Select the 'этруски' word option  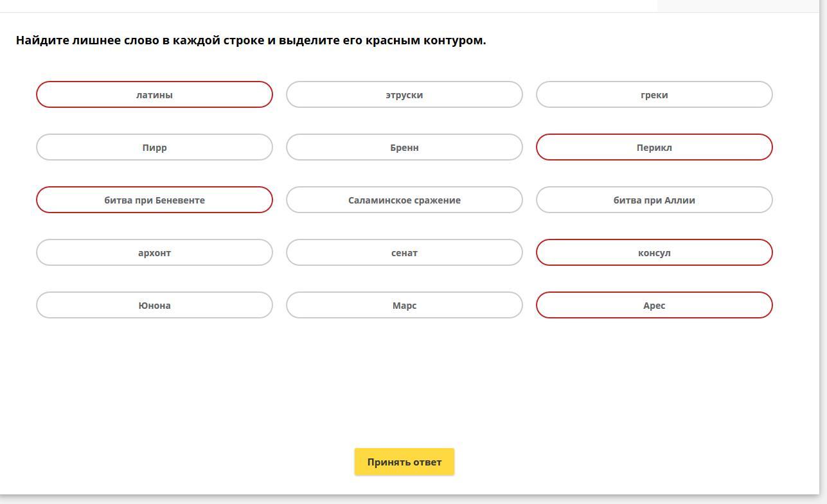pos(404,94)
